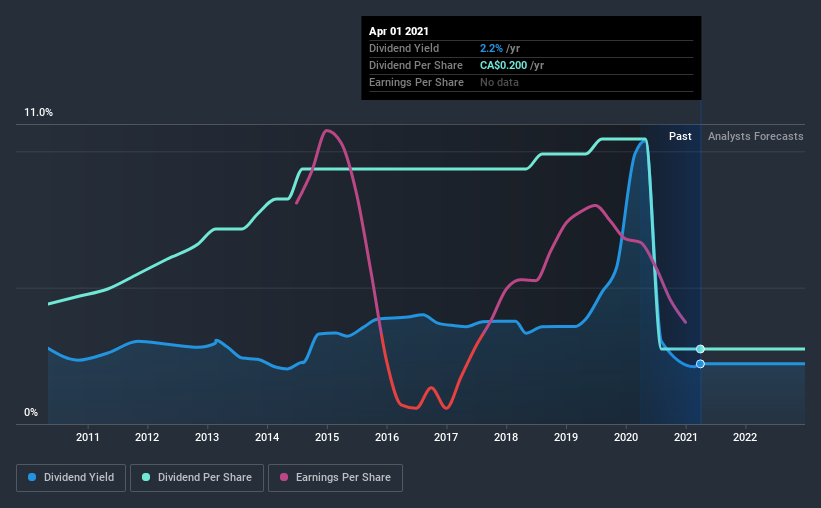Click the Earnings Per Share peak near 2015
This screenshot has width=821, height=508.
pyautogui.click(x=327, y=131)
